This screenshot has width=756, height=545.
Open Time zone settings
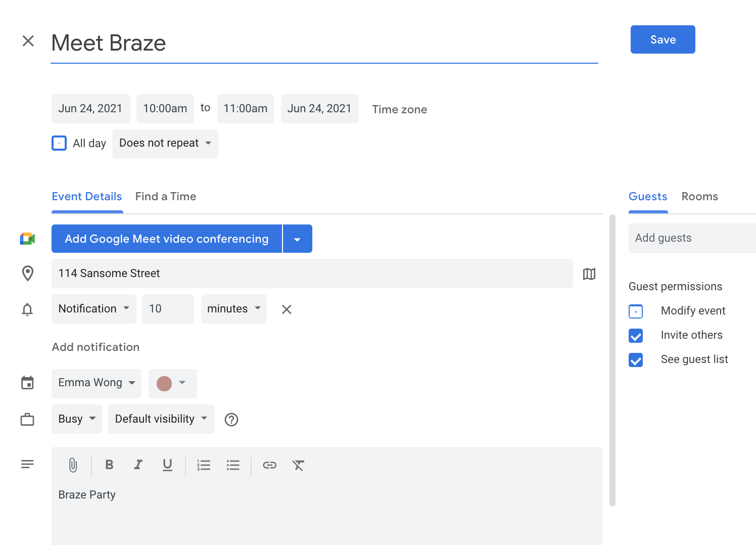click(400, 110)
